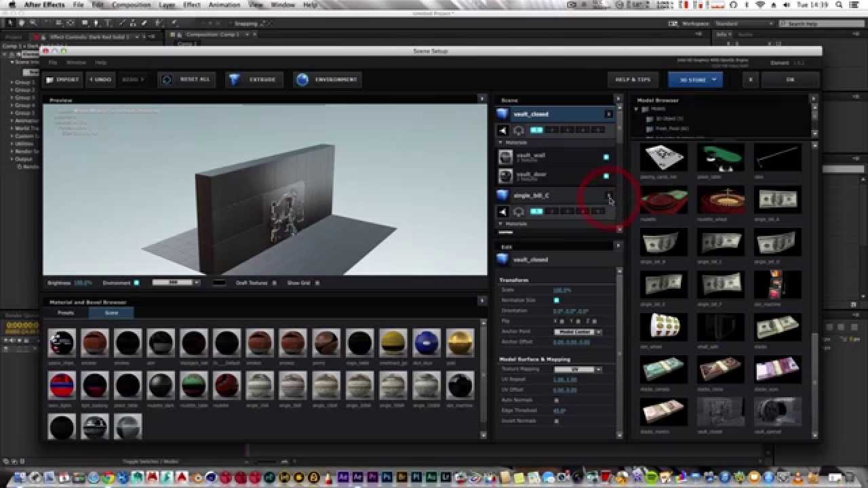Click the blue cube icon beside single_bill_C in Scene

pos(502,195)
